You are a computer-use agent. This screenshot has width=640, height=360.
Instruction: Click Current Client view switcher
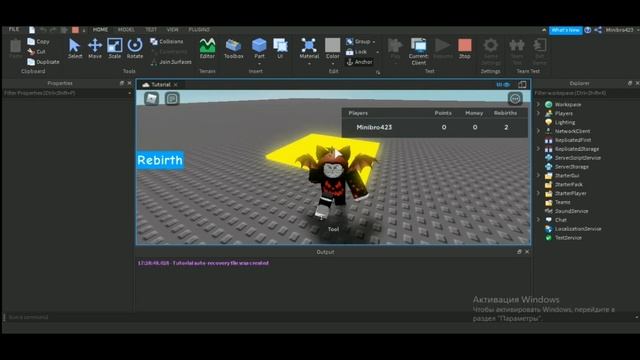click(x=418, y=51)
